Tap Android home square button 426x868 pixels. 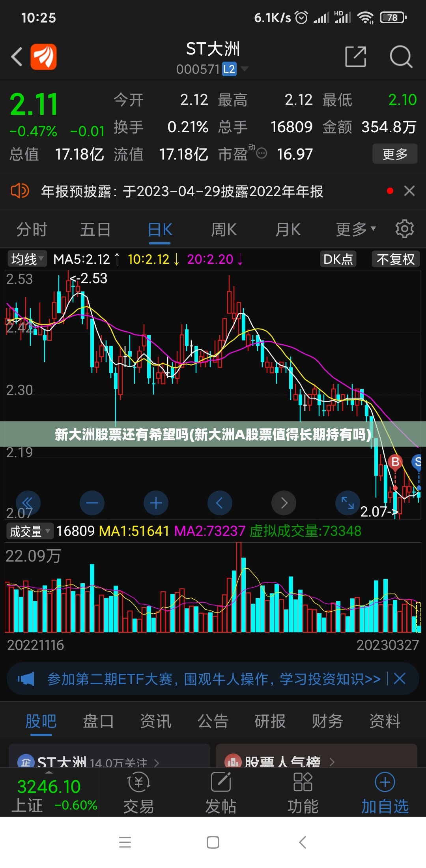click(x=213, y=842)
